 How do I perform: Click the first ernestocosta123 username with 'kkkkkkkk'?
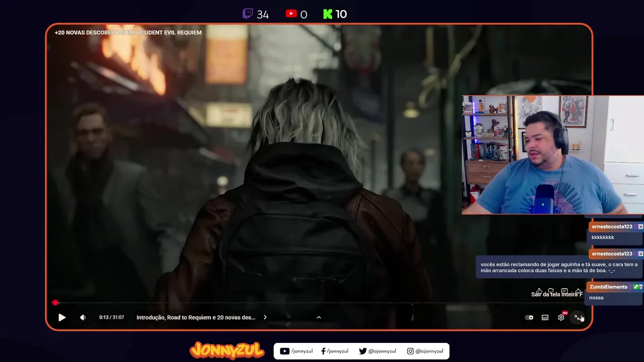[x=612, y=227]
